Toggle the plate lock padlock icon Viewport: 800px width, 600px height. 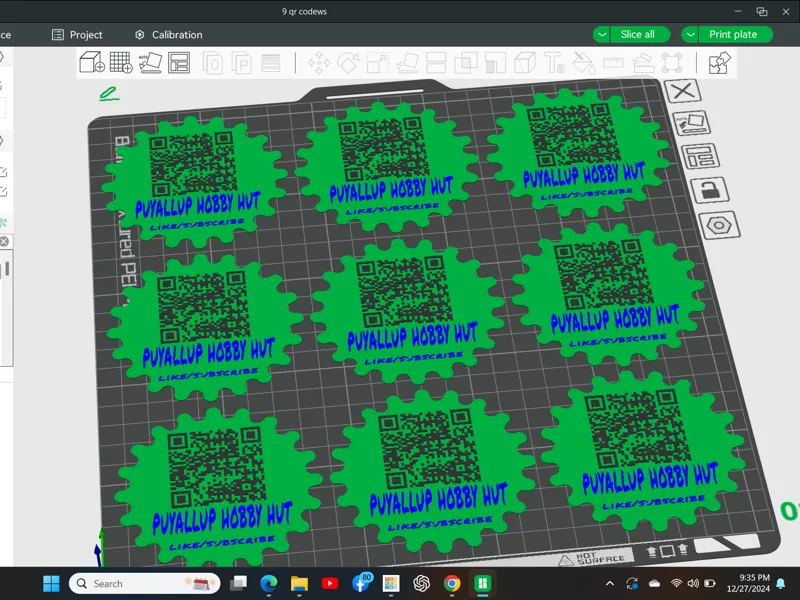pyautogui.click(x=709, y=190)
